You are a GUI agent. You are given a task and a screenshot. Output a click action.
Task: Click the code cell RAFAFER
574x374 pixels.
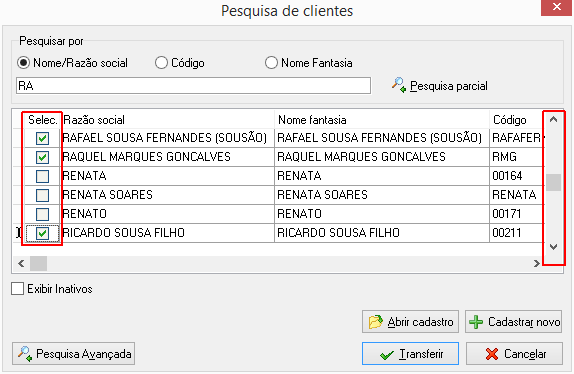pyautogui.click(x=517, y=138)
